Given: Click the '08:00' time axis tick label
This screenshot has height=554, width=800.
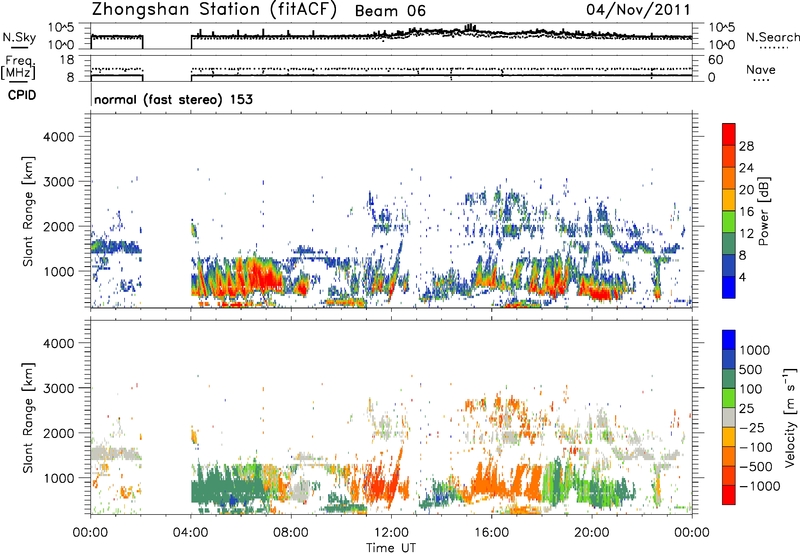Looking at the screenshot, I should [291, 533].
